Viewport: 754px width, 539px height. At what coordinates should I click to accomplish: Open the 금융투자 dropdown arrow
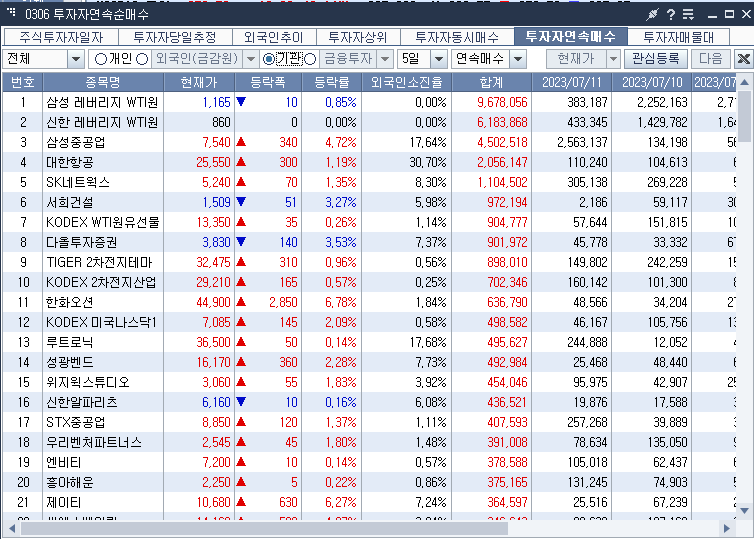pos(385,60)
